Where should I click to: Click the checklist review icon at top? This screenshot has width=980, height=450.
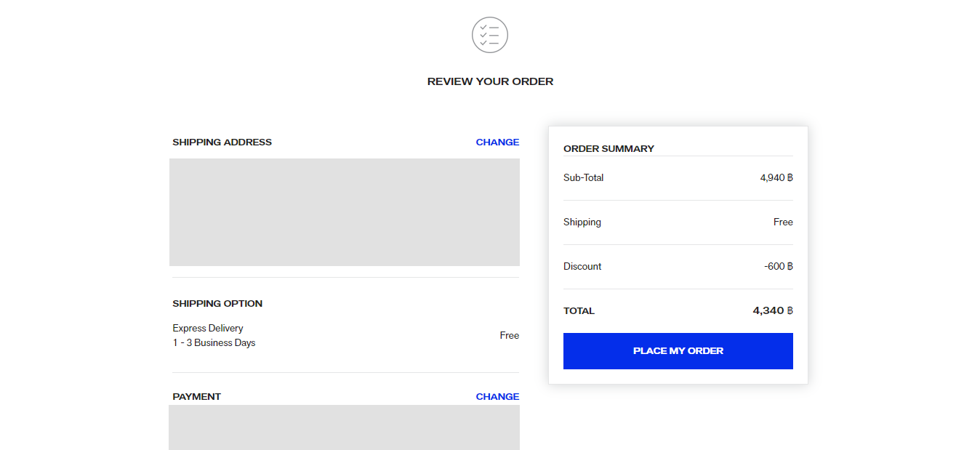490,35
